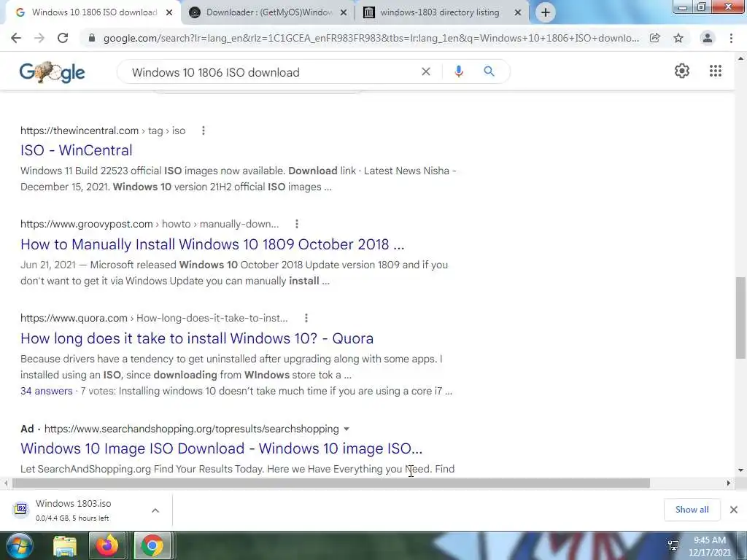
Task: Click the www.groovypost.com breadcrumb URL
Action: (150, 224)
